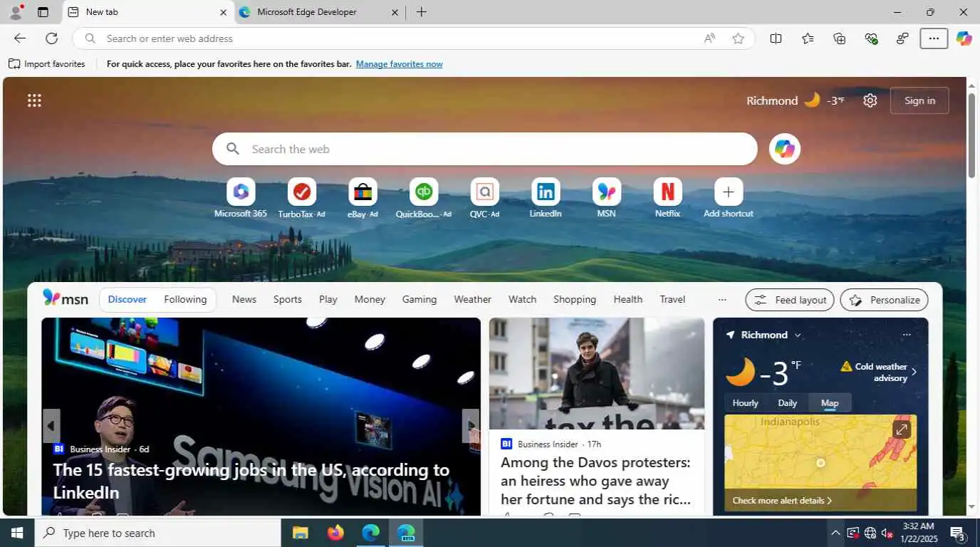The image size is (980, 547).
Task: Show Daily weather forecast
Action: [787, 403]
